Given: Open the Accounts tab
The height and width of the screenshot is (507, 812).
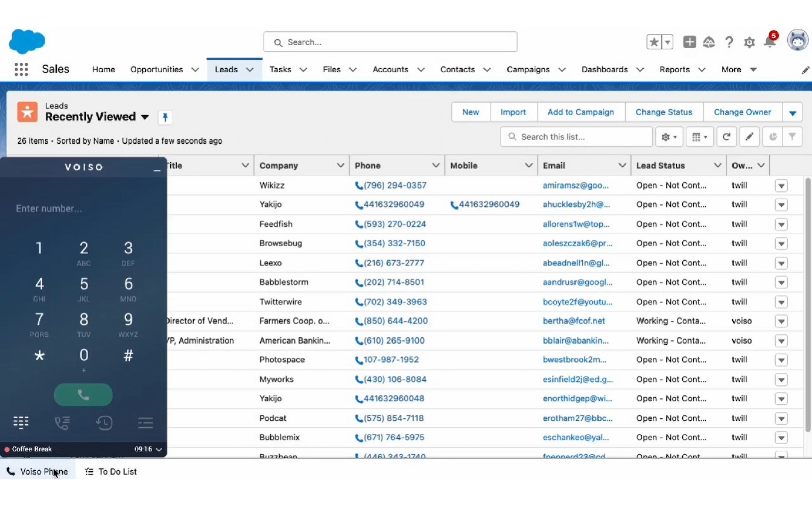Looking at the screenshot, I should point(390,69).
